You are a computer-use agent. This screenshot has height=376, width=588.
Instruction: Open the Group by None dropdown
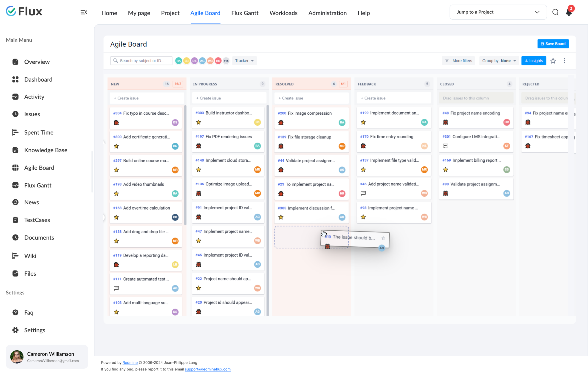point(499,61)
